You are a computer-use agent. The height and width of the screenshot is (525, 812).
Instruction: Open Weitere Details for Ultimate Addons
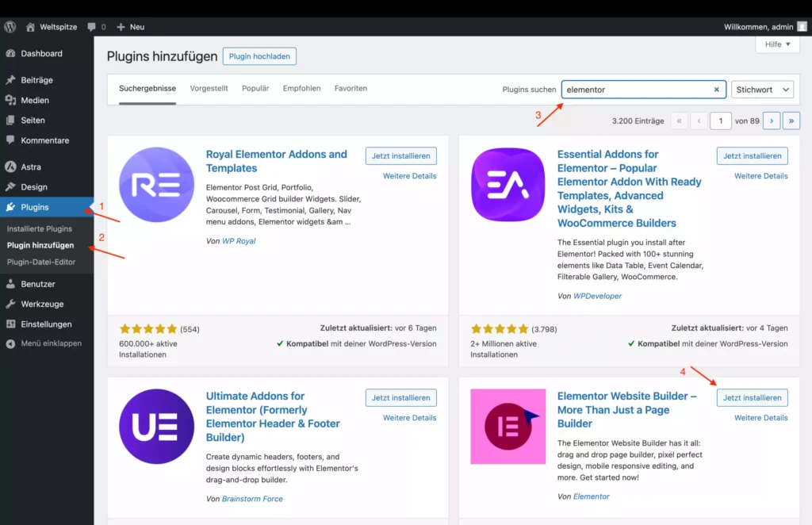coord(410,418)
